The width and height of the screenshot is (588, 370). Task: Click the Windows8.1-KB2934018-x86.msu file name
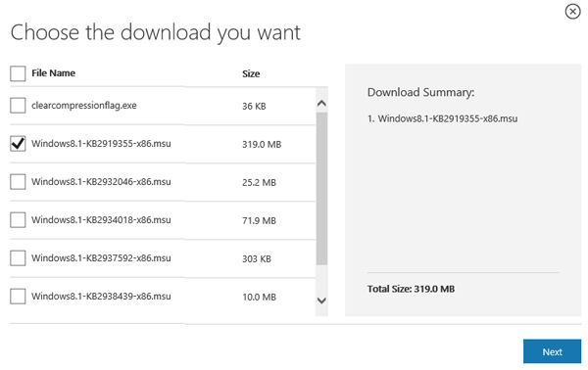[101, 220]
